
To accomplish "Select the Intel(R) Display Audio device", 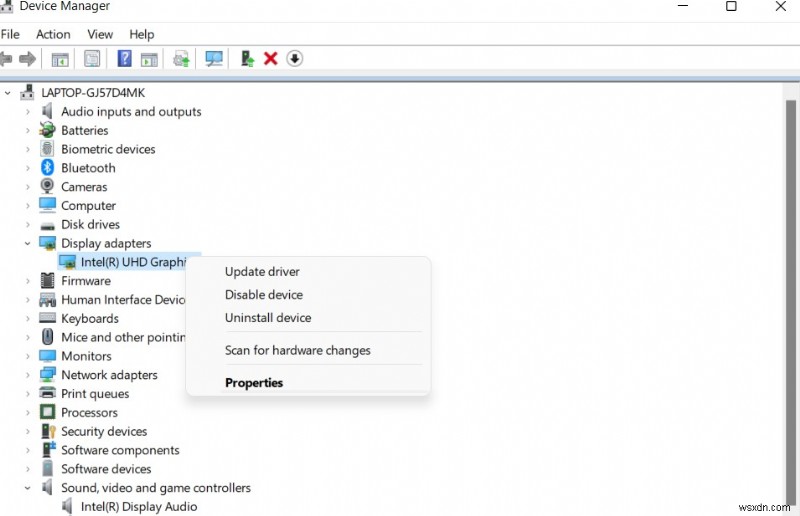I will (138, 507).
